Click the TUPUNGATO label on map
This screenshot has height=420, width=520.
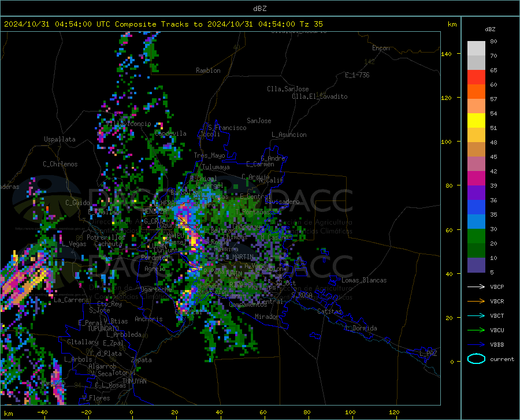point(103,329)
